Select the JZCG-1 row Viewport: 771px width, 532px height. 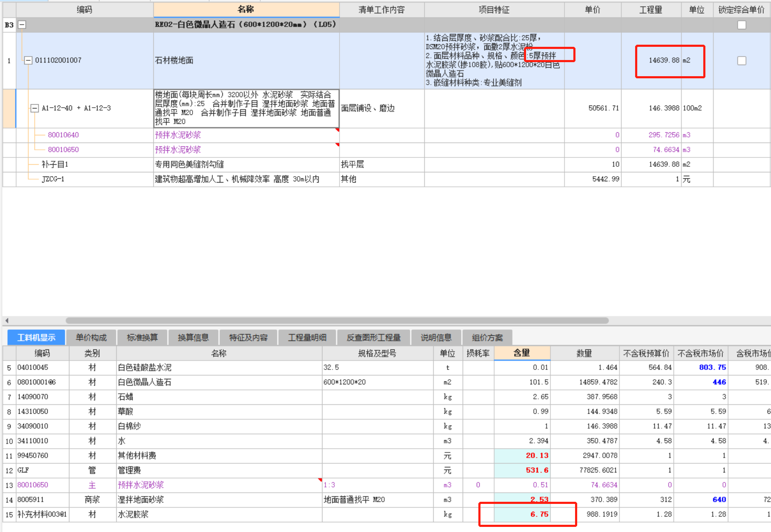(387, 179)
